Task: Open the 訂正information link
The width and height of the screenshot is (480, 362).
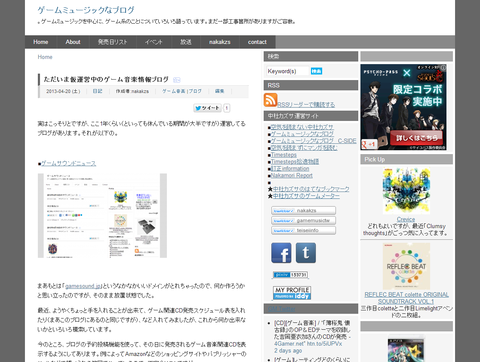Action: pos(290,169)
